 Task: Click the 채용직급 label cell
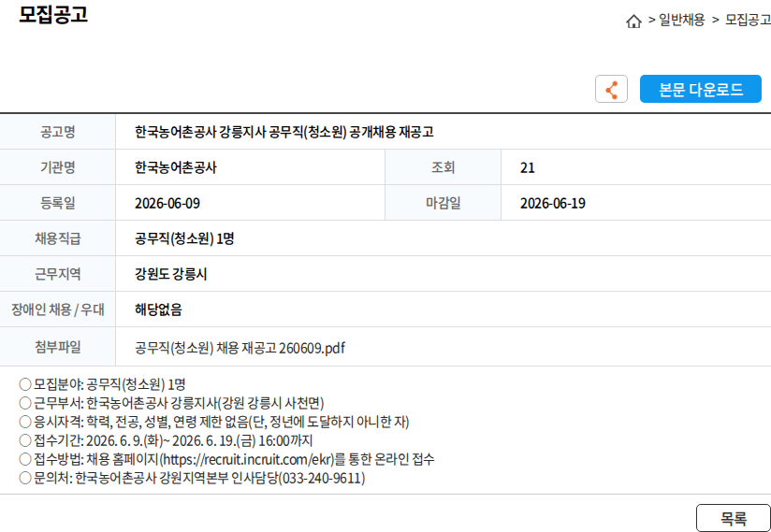(x=57, y=238)
